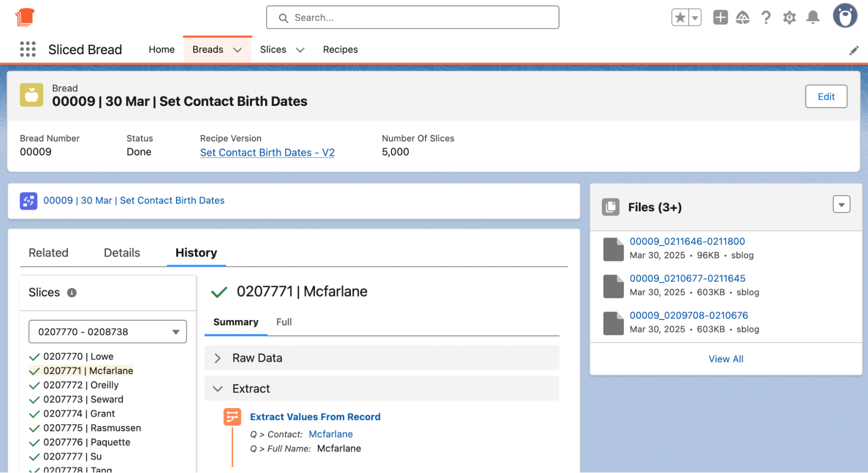Open the slice range 0207770 - 0208738 dropdown
Screen dimensions: 868x473
click(108, 332)
